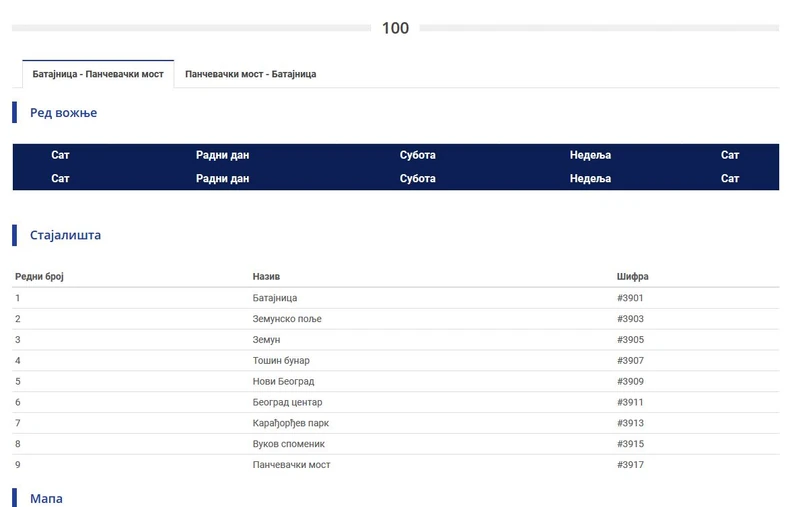Click the Мапа section heading
Viewport: 790px width, 507px height.
pos(46,498)
